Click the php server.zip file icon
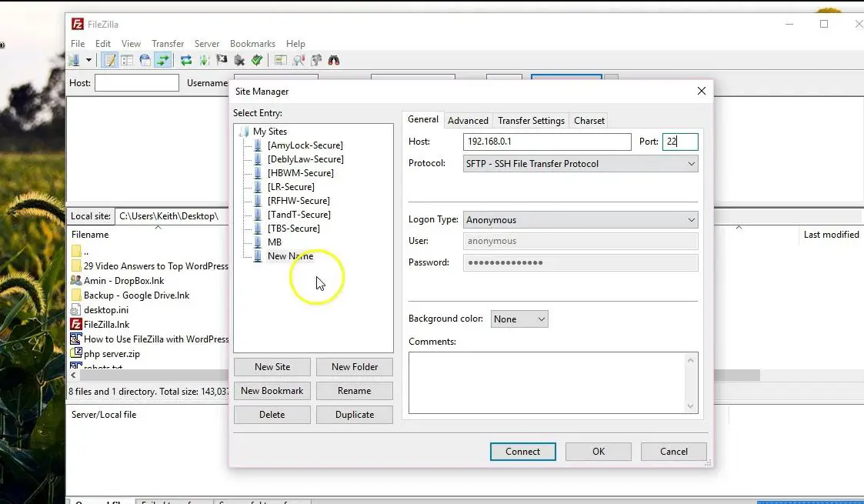The width and height of the screenshot is (864, 504). (76, 353)
